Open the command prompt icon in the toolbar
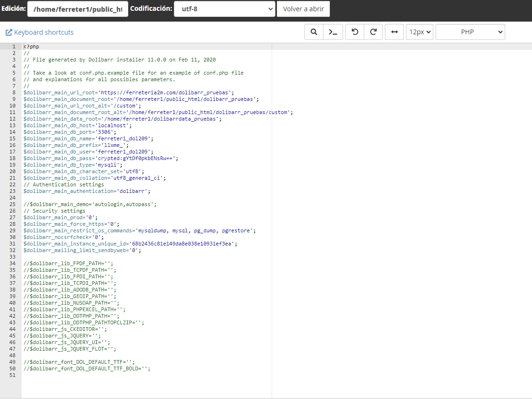Viewport: 532px width, 399px height. [333, 32]
